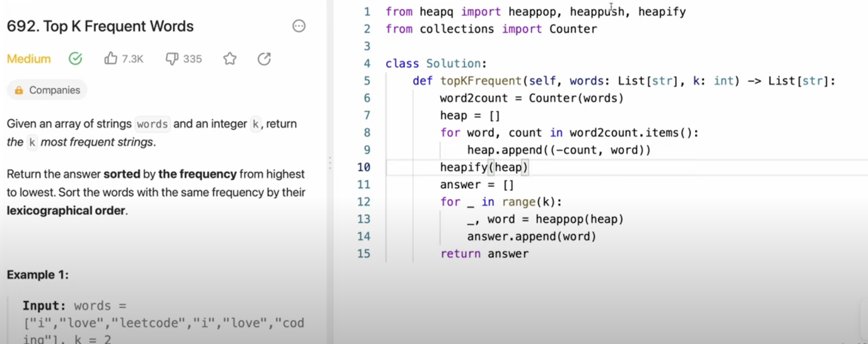Click 'from collections import Counter' line
868x344 pixels.
[491, 29]
